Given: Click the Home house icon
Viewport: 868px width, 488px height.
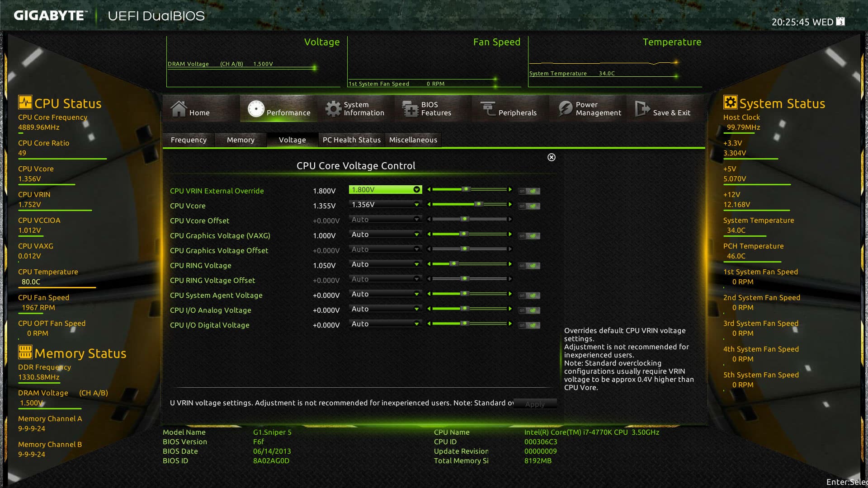Looking at the screenshot, I should coord(179,108).
